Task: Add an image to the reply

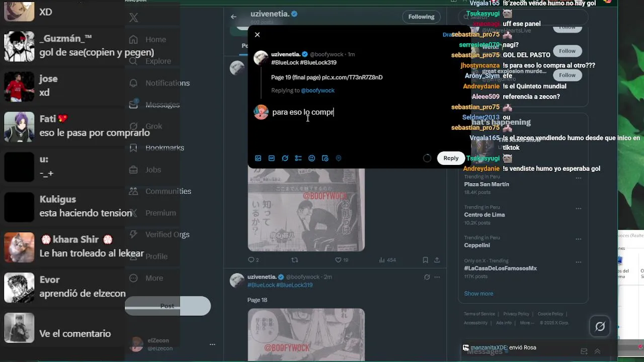Action: point(258,158)
